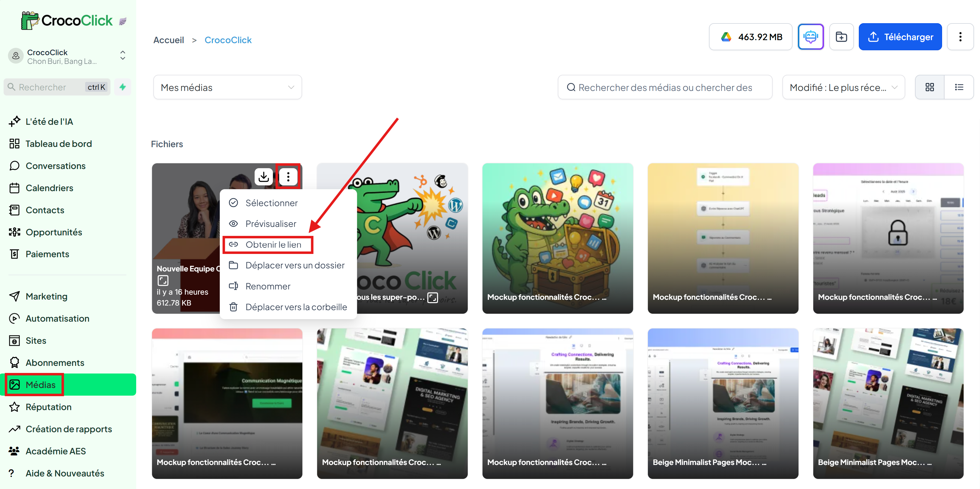
Task: Open the top-right three-dot options menu
Action: pos(960,37)
